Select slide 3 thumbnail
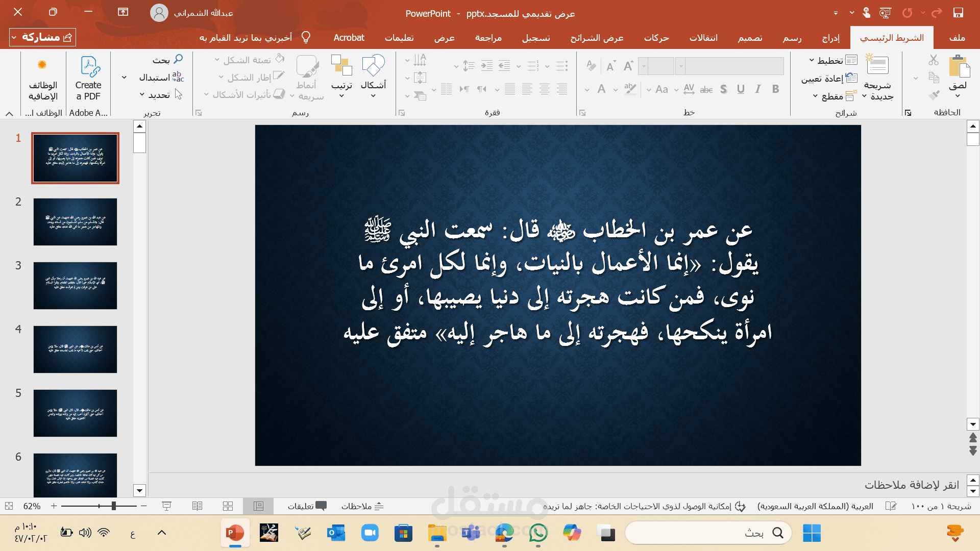Viewport: 980px width, 551px height. 75,285
